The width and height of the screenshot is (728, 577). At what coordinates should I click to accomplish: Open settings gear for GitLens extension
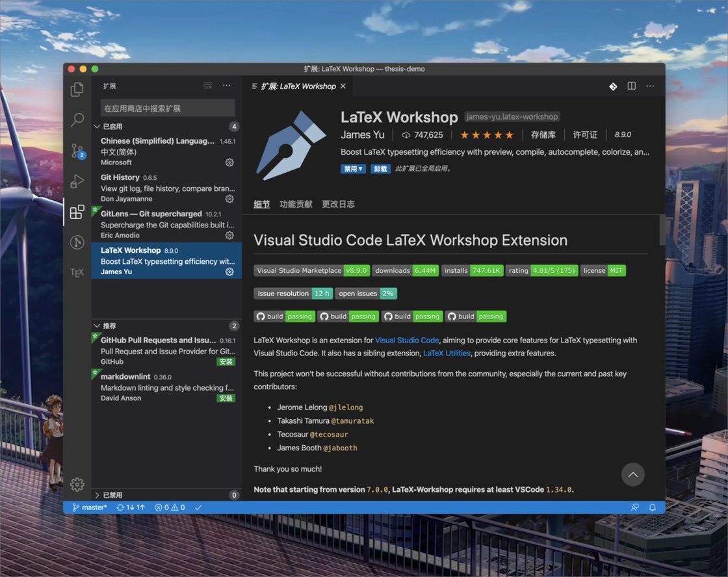(x=229, y=235)
